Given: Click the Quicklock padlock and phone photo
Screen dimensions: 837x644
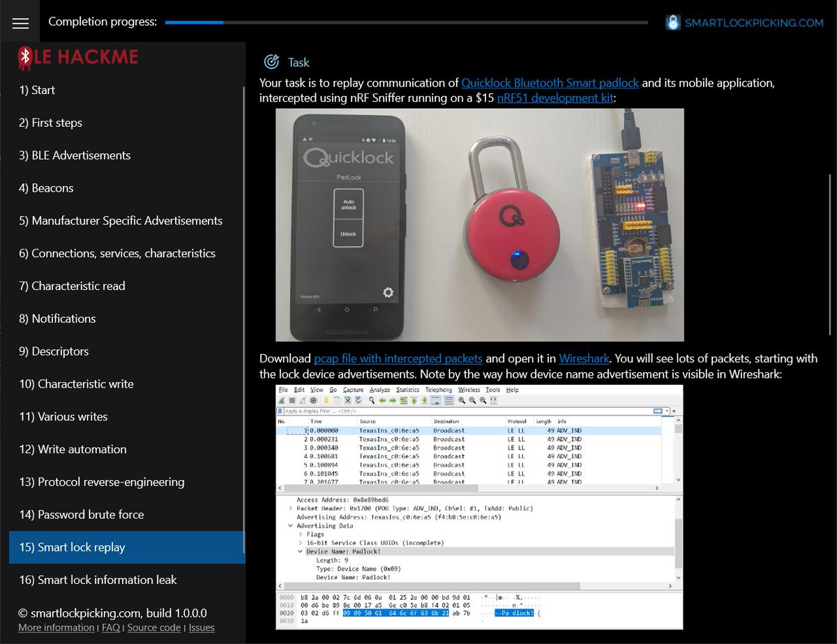Looking at the screenshot, I should coord(480,224).
